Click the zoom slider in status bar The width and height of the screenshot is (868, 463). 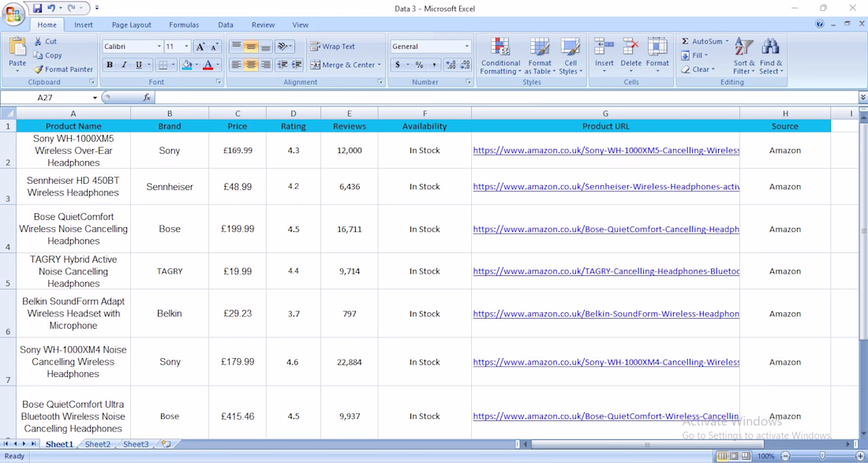(x=822, y=457)
